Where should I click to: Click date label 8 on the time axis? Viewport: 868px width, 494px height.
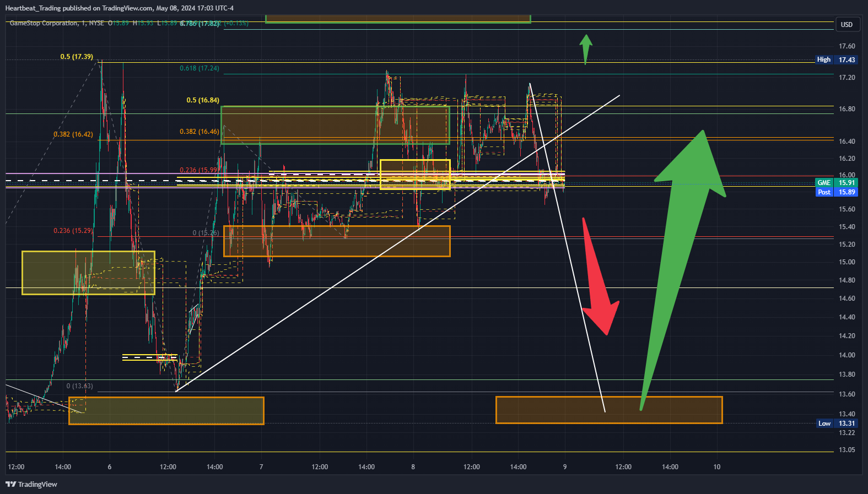413,467
